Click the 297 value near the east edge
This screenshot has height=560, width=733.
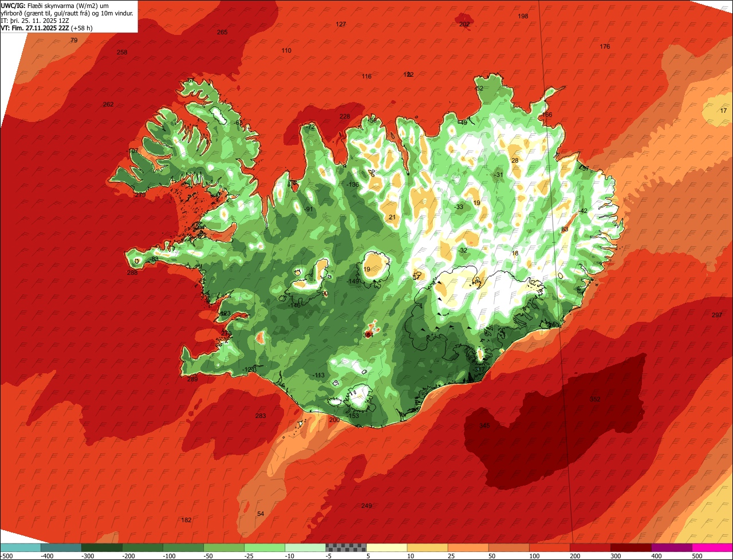pyautogui.click(x=717, y=316)
